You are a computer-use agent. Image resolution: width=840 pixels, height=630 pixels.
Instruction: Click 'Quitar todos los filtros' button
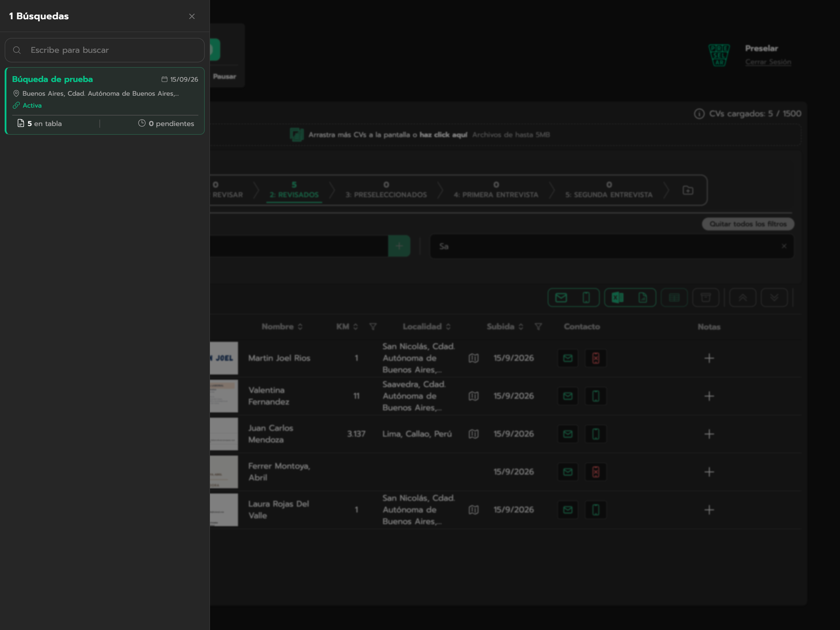[x=748, y=224]
